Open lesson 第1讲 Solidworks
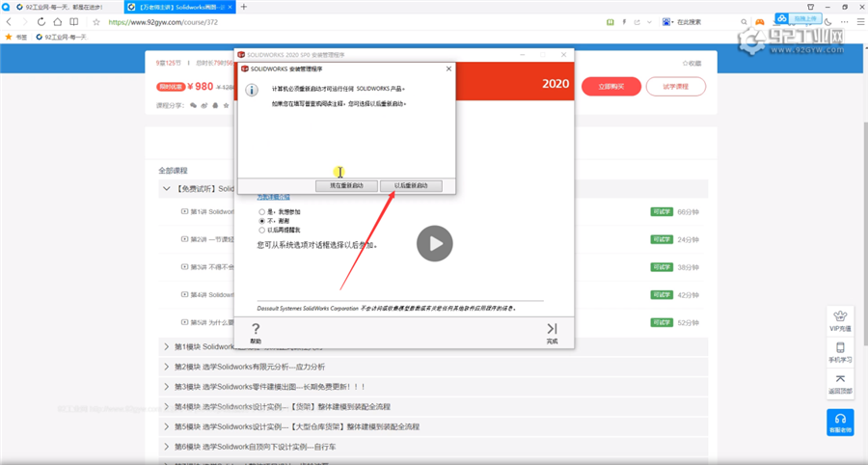 (207, 211)
